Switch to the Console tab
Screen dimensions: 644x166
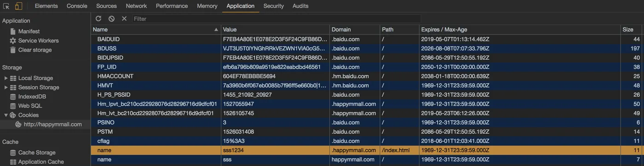77,6
